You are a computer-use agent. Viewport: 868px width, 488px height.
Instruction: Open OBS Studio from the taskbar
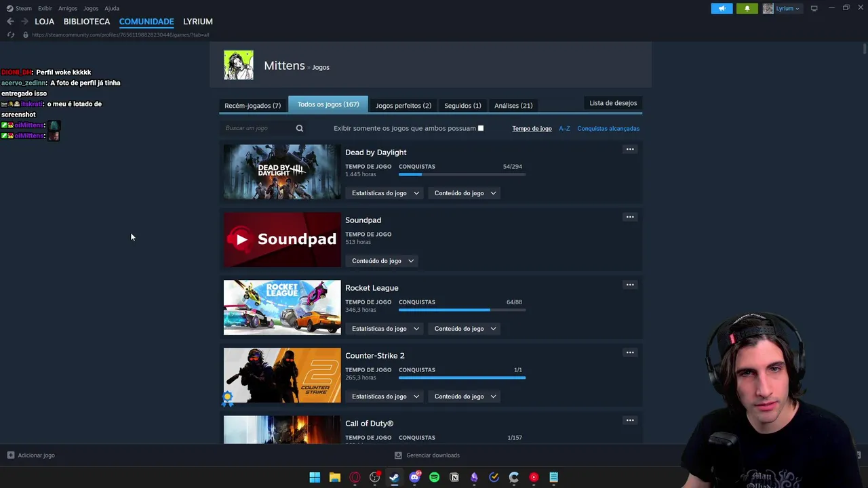(374, 477)
